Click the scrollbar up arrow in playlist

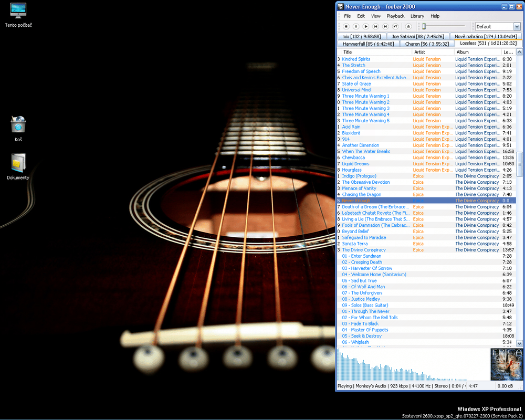pos(519,52)
